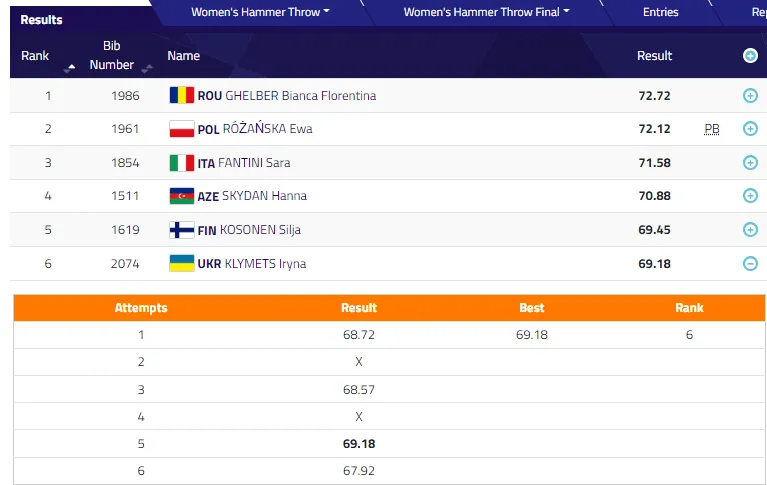This screenshot has width=767, height=485.
Task: Switch to the Entries tab
Action: [x=660, y=12]
